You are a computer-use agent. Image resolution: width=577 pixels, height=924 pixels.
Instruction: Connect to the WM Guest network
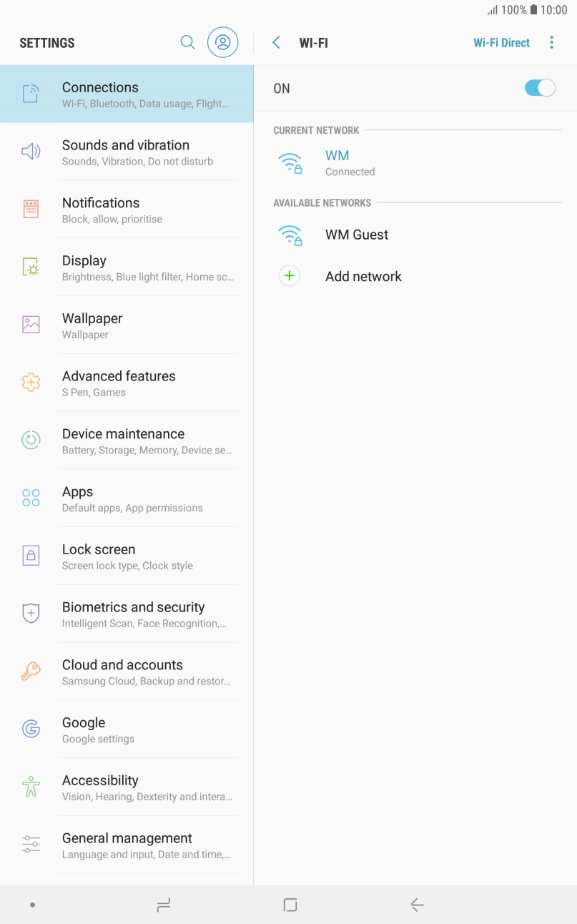point(356,235)
